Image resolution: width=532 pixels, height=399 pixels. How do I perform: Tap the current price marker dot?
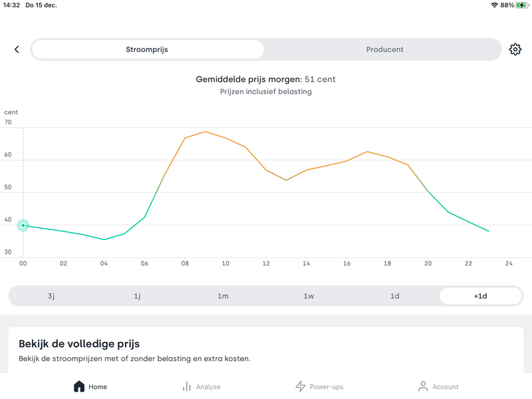pyautogui.click(x=23, y=225)
